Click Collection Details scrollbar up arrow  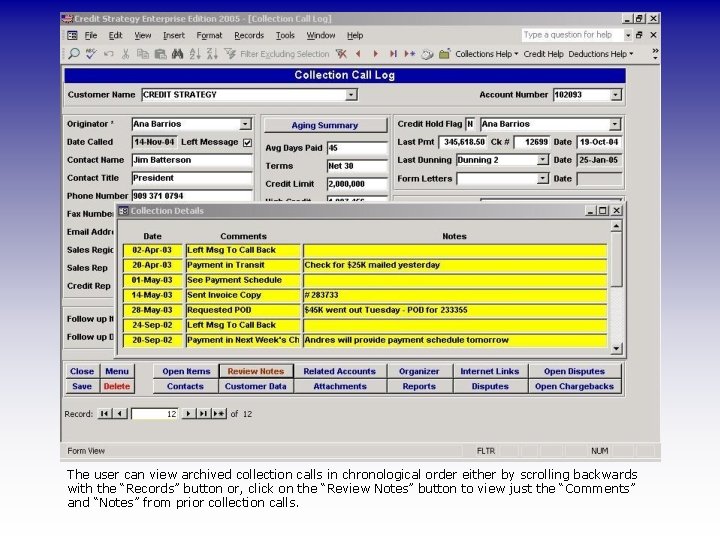[616, 226]
